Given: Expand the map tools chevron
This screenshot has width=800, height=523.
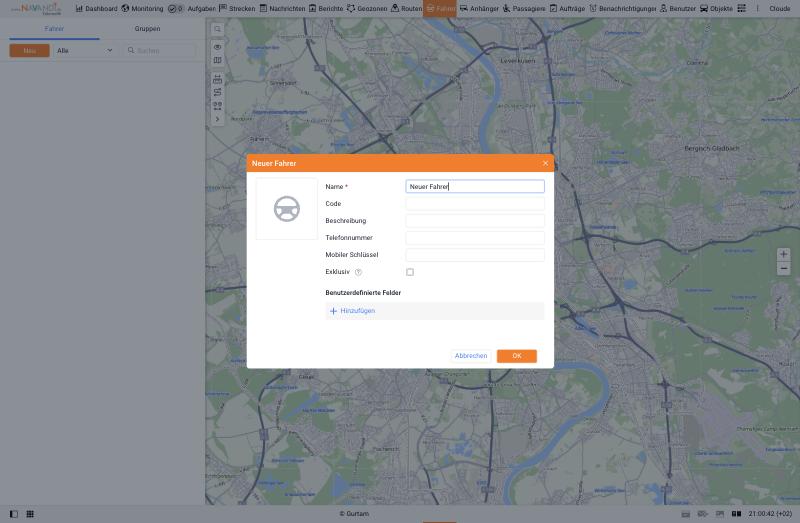Looking at the screenshot, I should [x=217, y=119].
